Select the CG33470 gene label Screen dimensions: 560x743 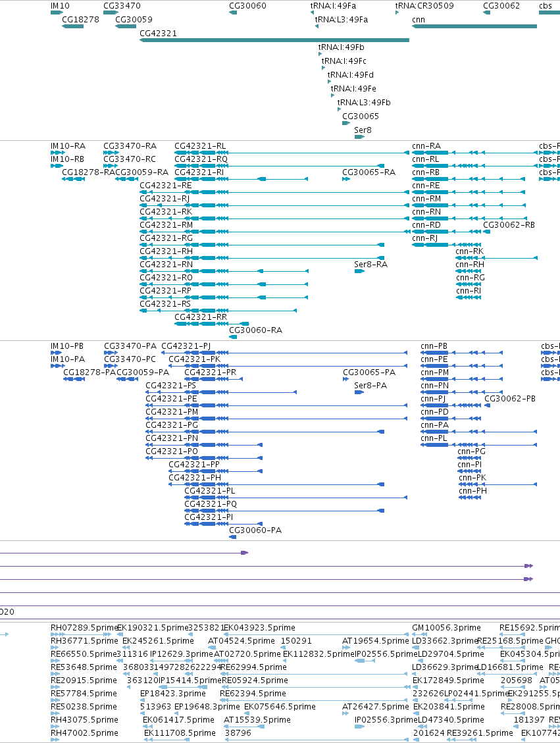[x=122, y=6]
